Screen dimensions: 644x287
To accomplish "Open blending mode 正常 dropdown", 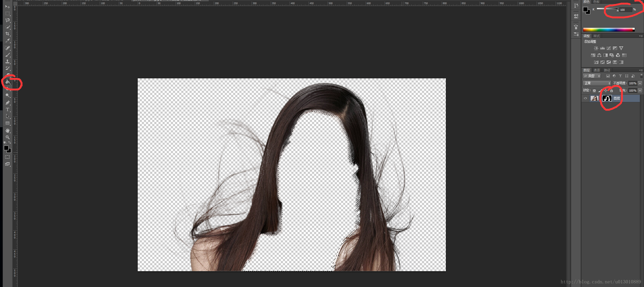I will point(597,83).
